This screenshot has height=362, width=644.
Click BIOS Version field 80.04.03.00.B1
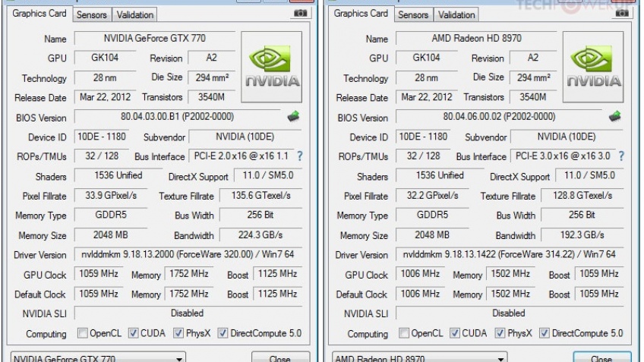tap(178, 117)
